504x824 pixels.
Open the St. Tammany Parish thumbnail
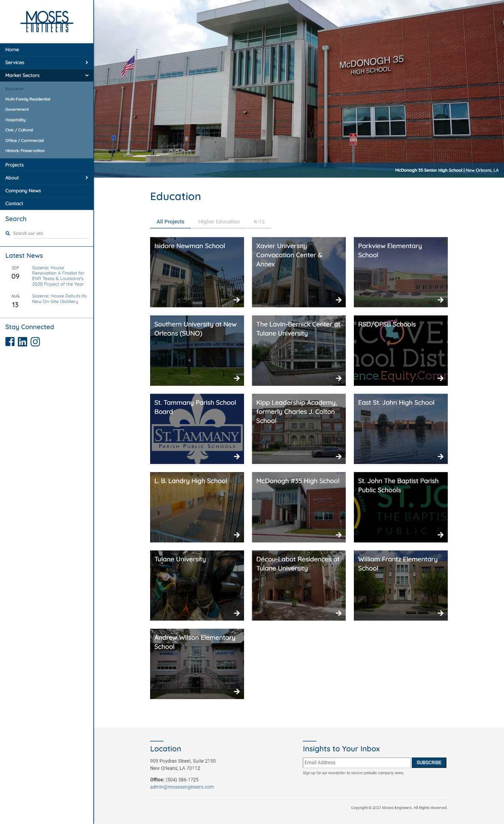click(x=197, y=429)
